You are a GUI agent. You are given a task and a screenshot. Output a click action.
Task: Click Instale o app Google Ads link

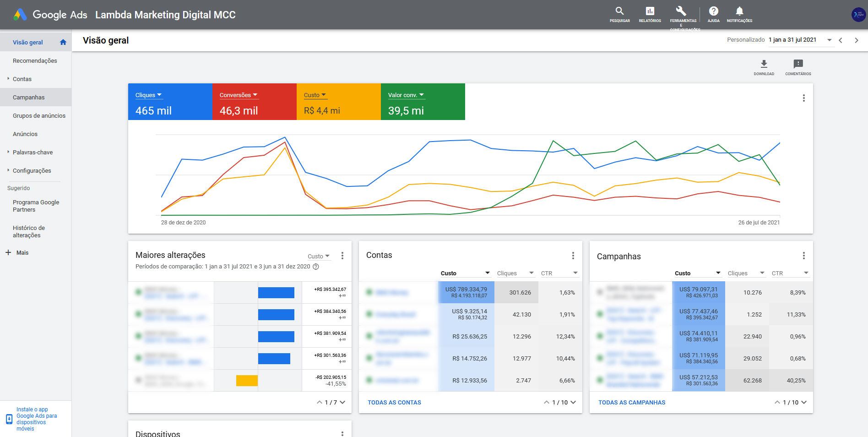coord(37,419)
